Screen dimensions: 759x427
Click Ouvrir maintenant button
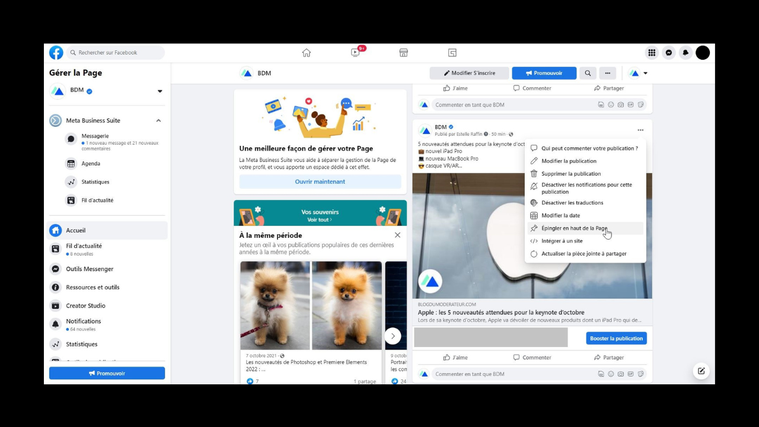320,182
